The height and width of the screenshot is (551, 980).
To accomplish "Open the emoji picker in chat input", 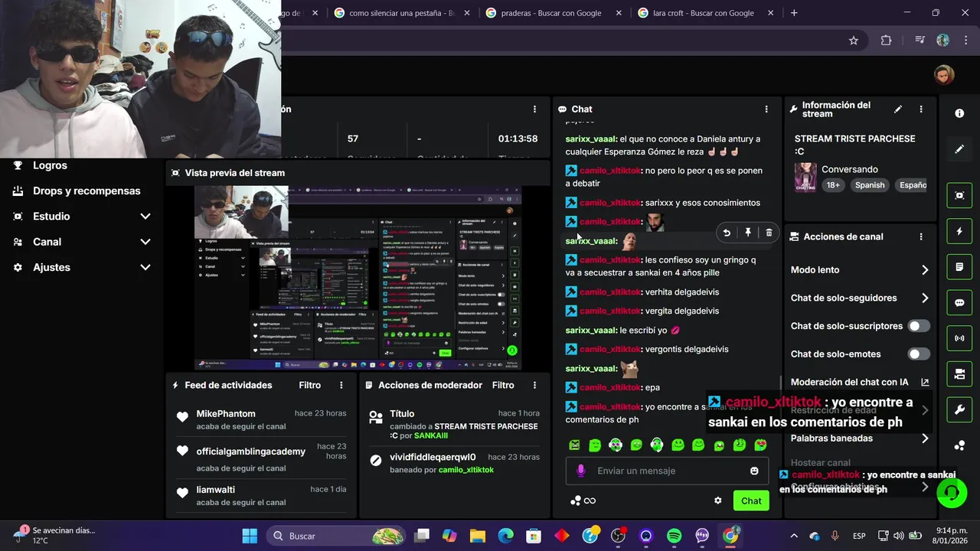I will [x=754, y=471].
